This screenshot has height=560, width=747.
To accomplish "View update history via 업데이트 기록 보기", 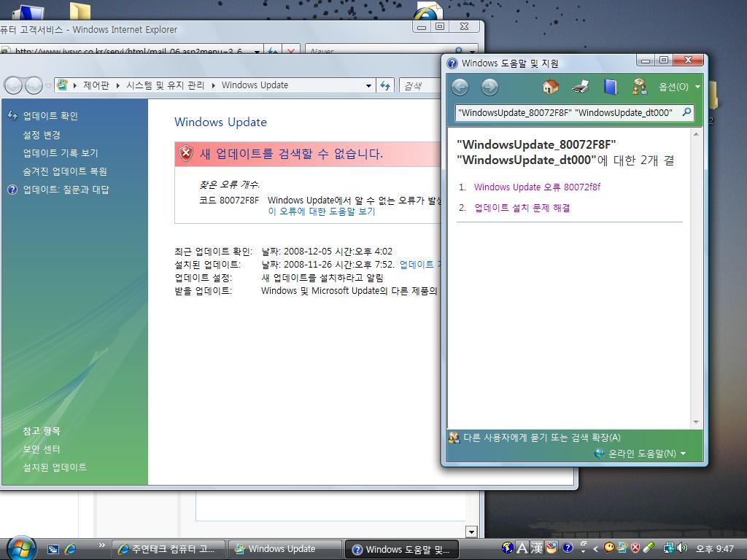I will pos(61,153).
